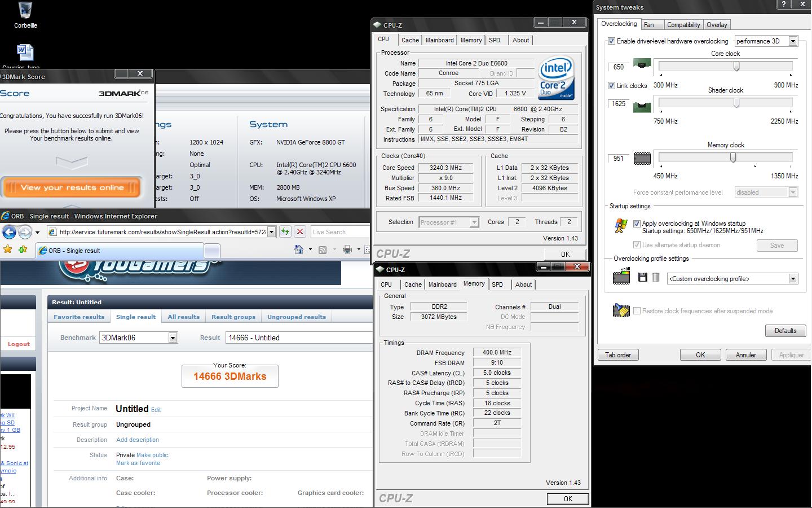Click the Internet Explorer forward arrow
The height and width of the screenshot is (508, 812).
[x=24, y=232]
